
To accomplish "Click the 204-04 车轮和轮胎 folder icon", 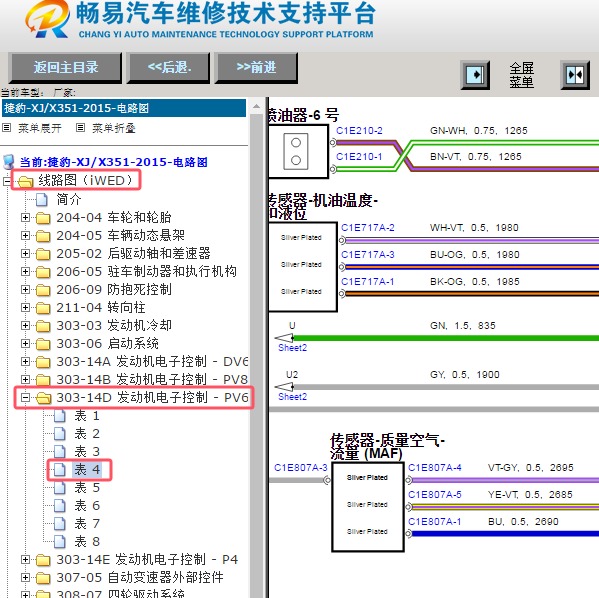I will pos(43,218).
